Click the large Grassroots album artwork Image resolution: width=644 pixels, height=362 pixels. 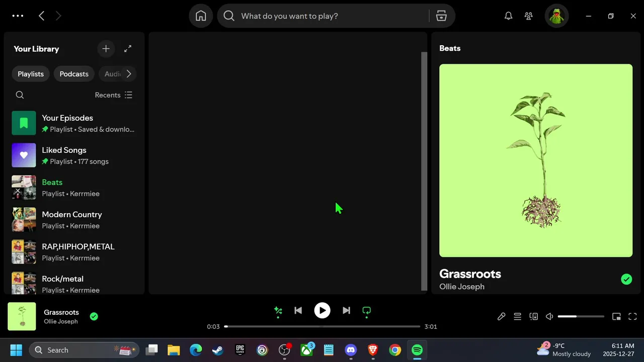(536, 160)
